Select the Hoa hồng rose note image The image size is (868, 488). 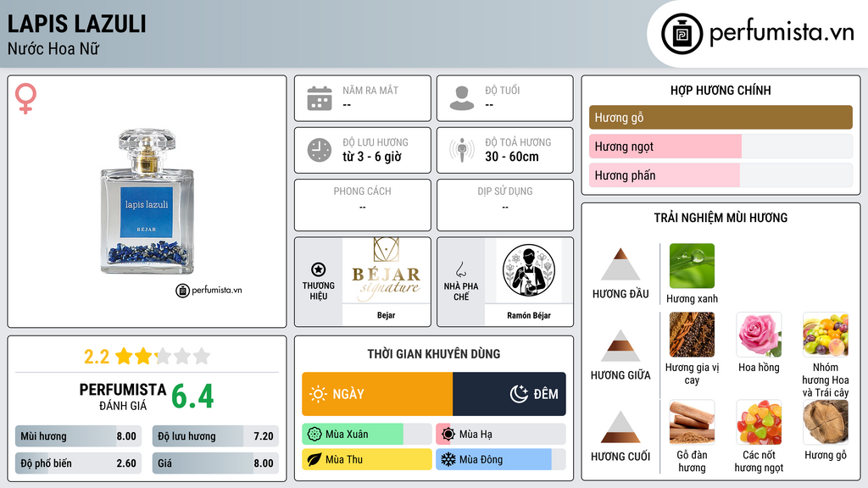coord(759,335)
